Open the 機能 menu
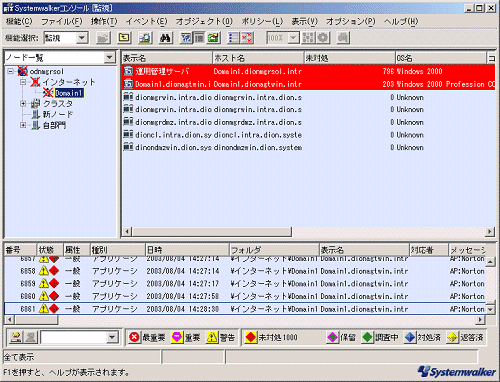The height and width of the screenshot is (382, 500). point(19,21)
